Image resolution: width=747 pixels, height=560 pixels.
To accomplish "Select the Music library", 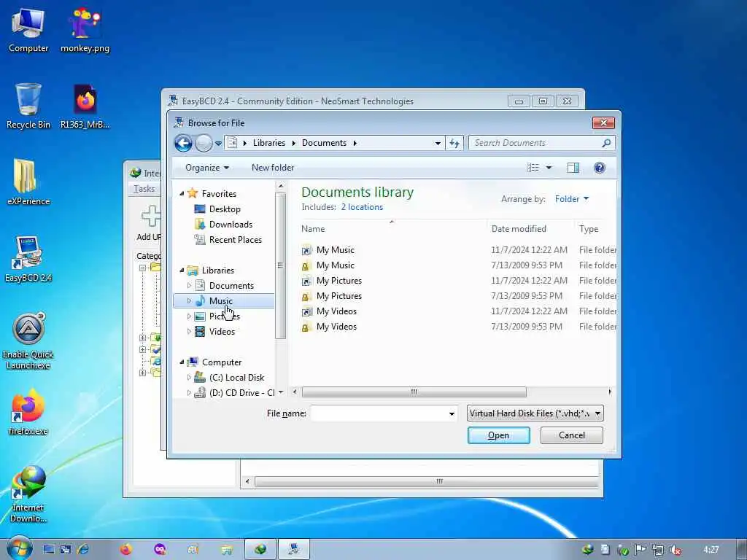I will (221, 301).
